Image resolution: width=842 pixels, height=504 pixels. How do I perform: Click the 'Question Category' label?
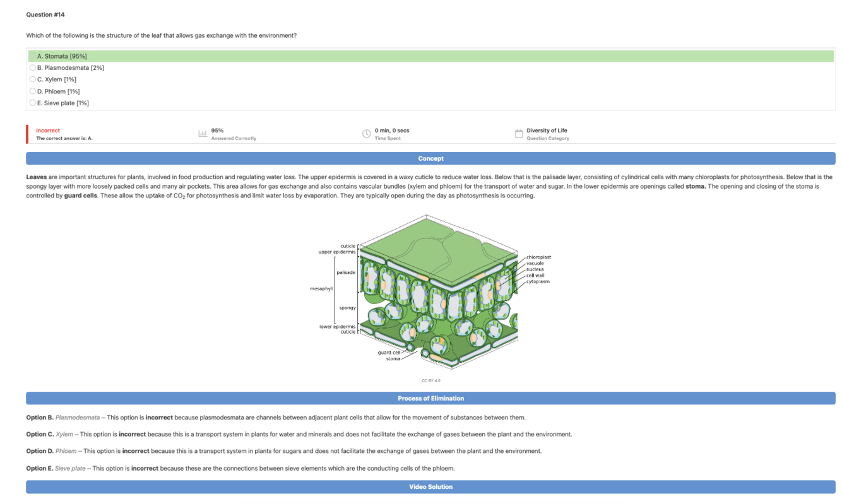click(548, 138)
